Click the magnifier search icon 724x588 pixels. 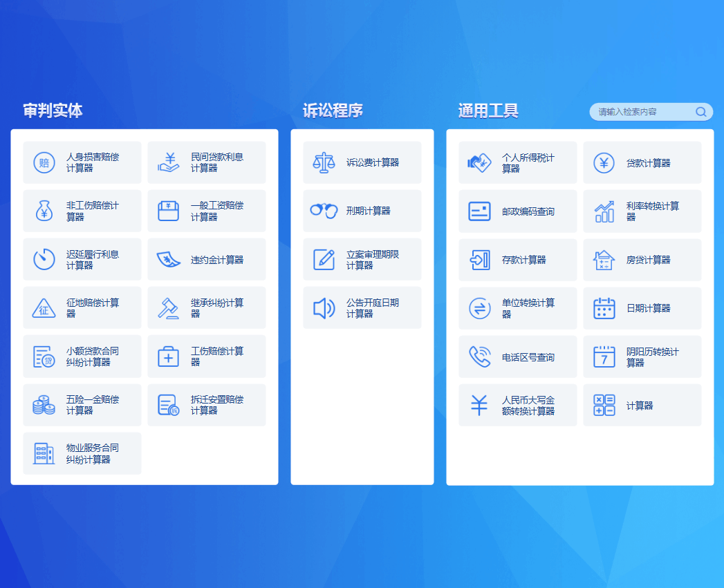[700, 112]
